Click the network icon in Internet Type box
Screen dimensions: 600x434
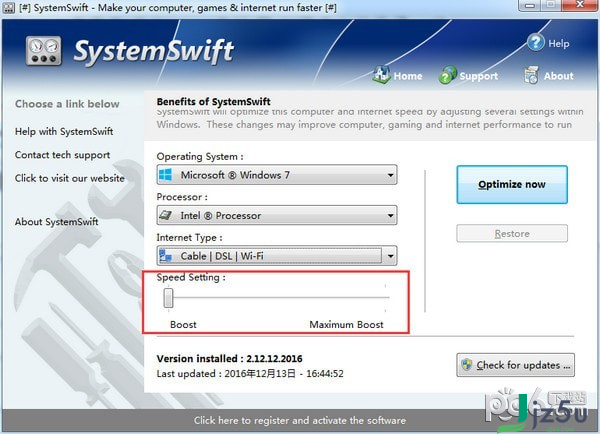pyautogui.click(x=165, y=256)
